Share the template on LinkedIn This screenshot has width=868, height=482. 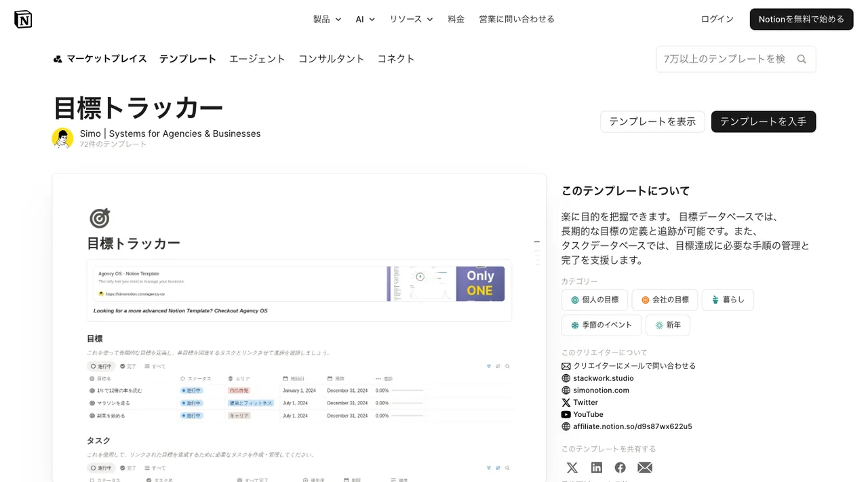(x=597, y=468)
